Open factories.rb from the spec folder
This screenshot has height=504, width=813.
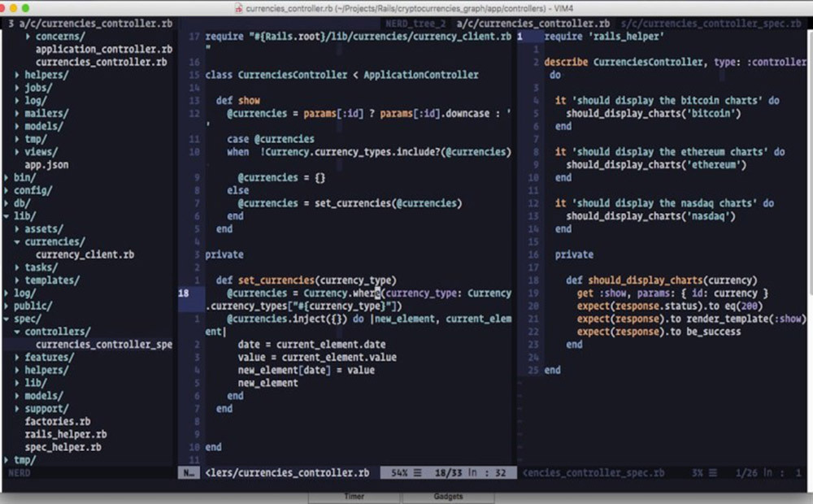point(57,421)
